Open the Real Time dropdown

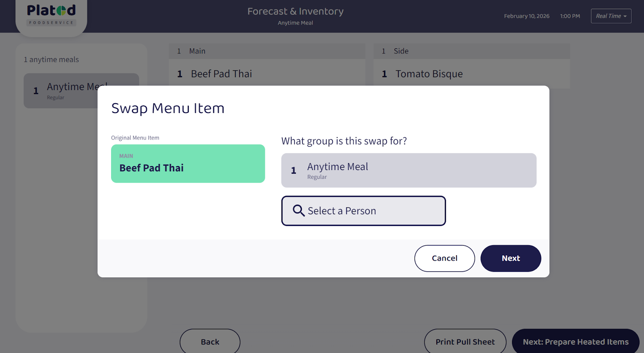point(611,16)
